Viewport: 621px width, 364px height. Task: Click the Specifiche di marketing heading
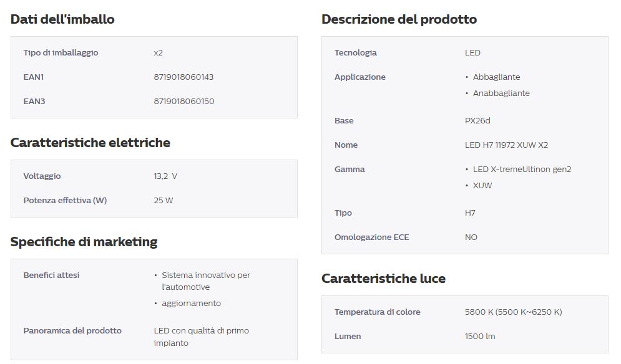click(x=84, y=241)
